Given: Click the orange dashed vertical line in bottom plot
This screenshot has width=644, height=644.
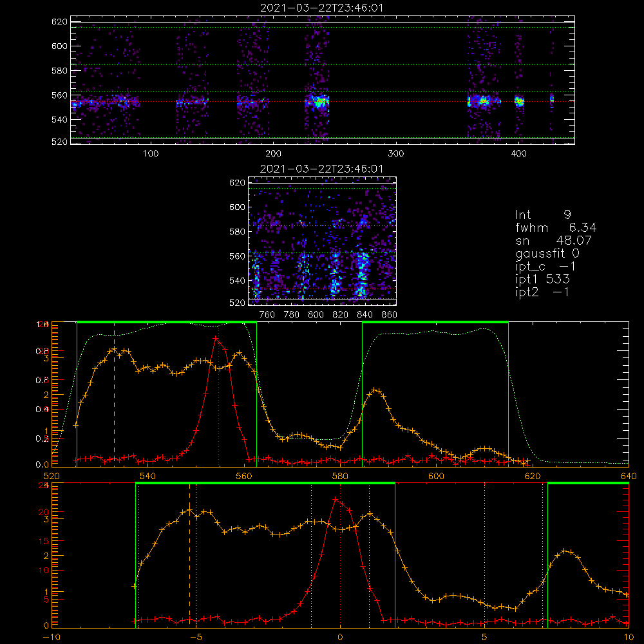Looking at the screenshot, I should point(189,554).
